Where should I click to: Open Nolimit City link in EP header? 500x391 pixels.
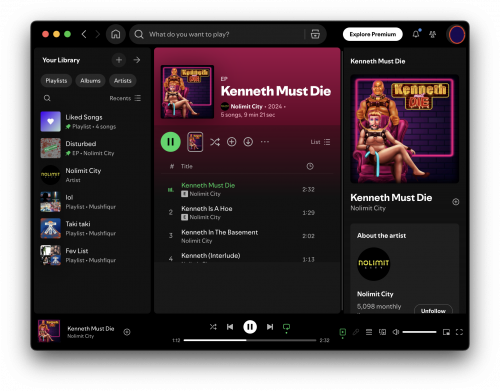point(246,106)
